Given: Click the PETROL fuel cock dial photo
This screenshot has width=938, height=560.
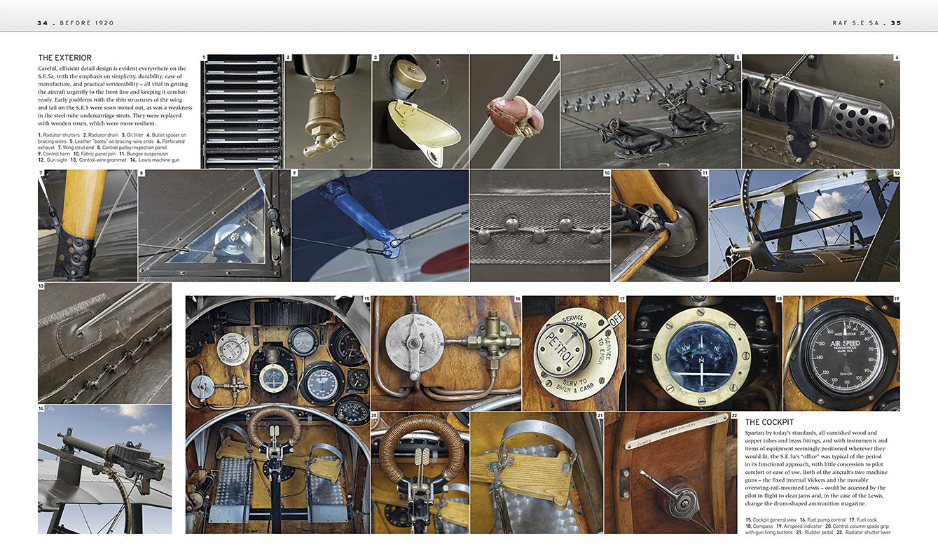Looking at the screenshot, I should 574,353.
